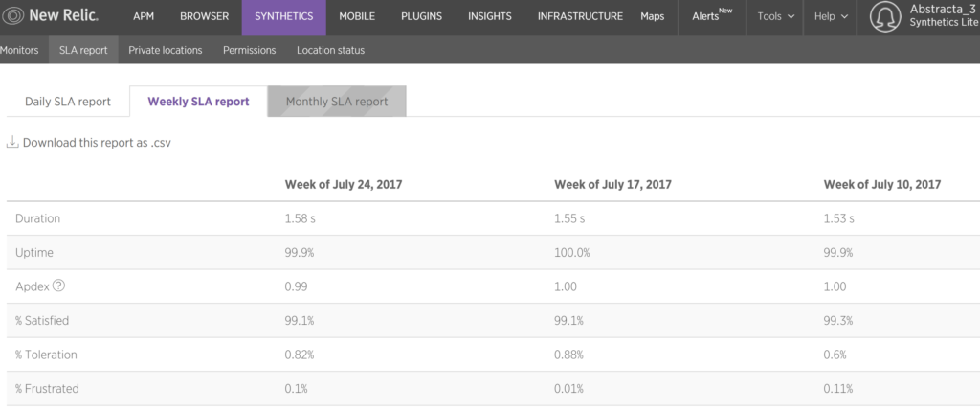Open the BROWSER navigation item

click(205, 16)
